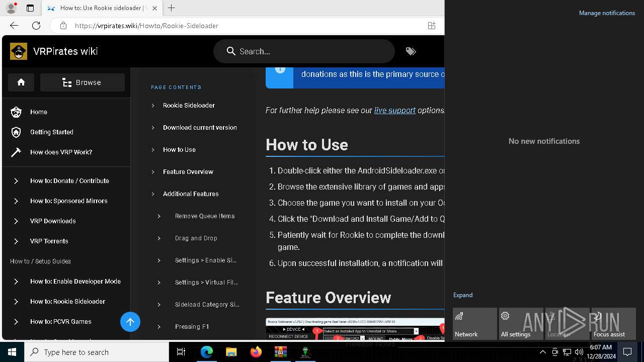Jump to Settings > Enable Si... section

206,260
